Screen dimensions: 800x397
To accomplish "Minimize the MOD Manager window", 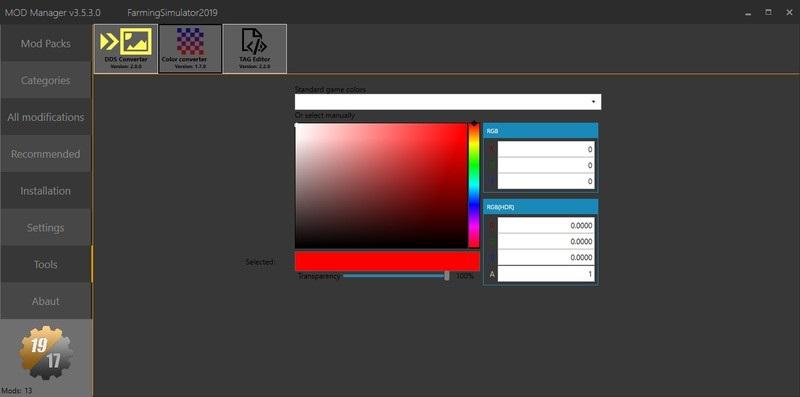I will click(748, 13).
